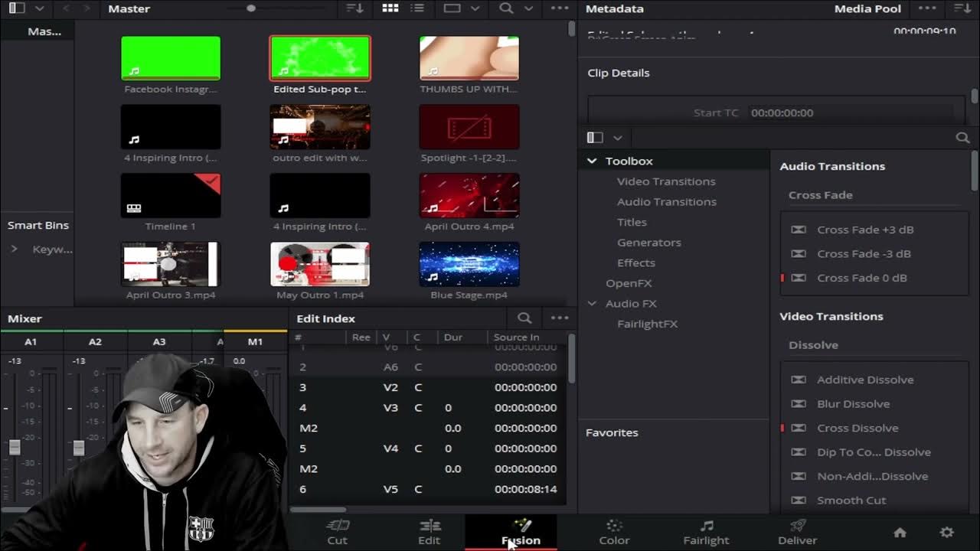
Task: Click the Metadata panel sort icon
Action: [x=962, y=8]
